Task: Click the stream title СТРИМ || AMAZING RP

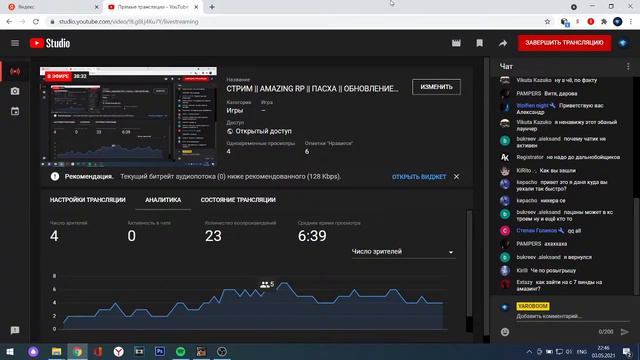Action: [x=312, y=89]
